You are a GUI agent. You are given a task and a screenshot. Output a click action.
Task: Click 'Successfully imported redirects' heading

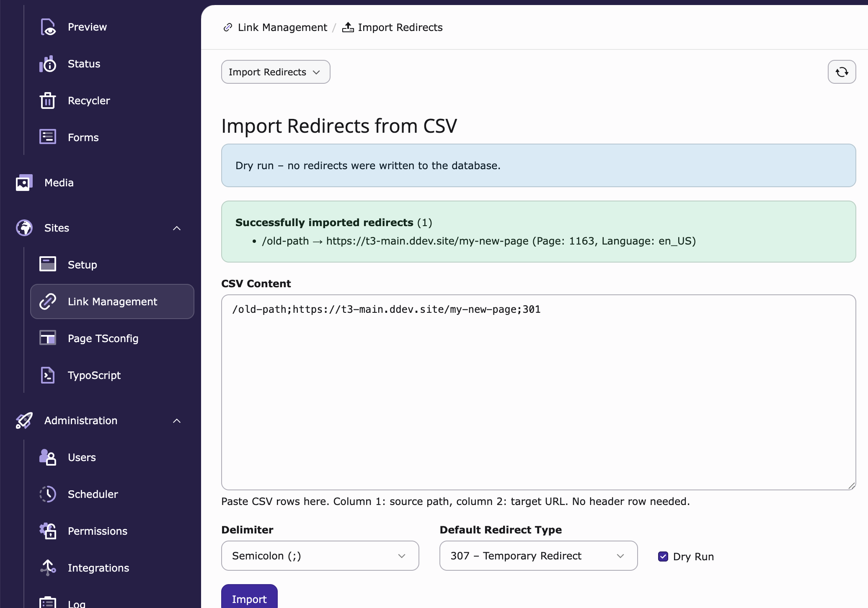324,222
